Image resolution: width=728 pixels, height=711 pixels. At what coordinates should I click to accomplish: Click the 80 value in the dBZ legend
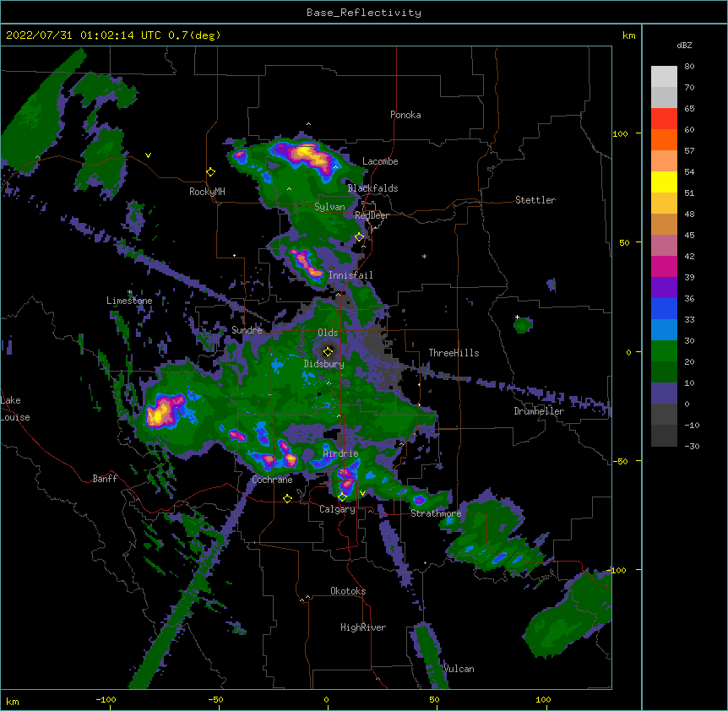coord(689,67)
